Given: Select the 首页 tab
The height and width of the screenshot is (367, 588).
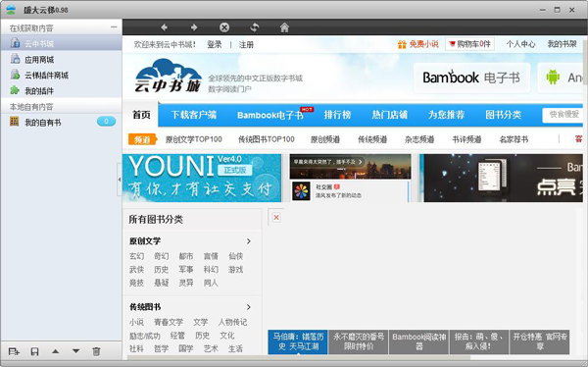Looking at the screenshot, I should click(141, 115).
